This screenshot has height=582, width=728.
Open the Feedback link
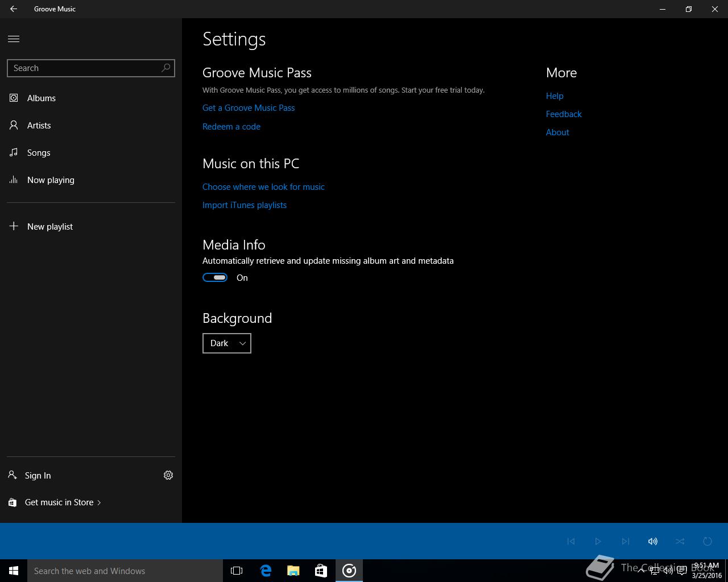tap(564, 114)
